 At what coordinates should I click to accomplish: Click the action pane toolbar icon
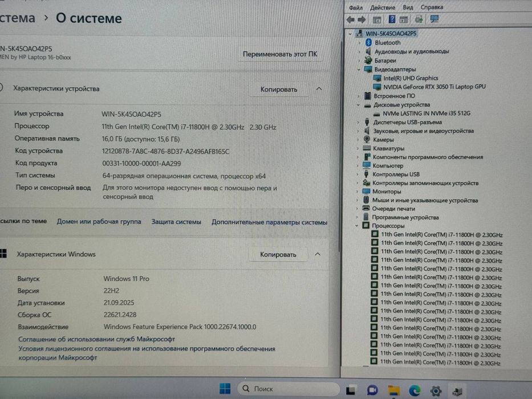[x=403, y=20]
